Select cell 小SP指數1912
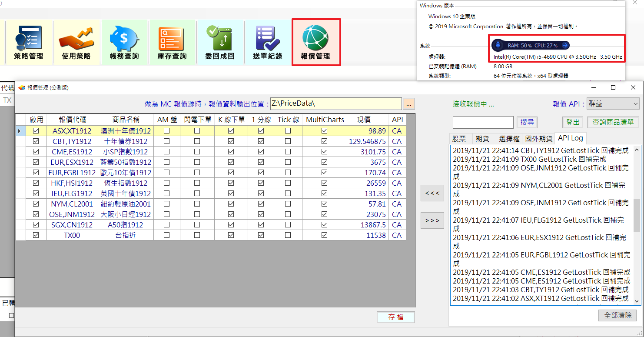The width and height of the screenshot is (644, 337). pos(126,152)
